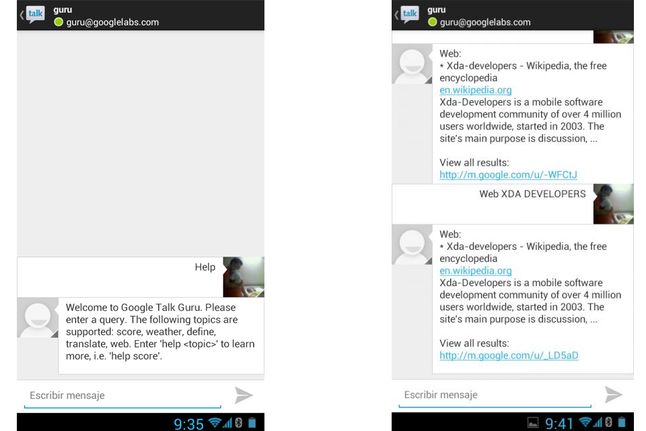Open the m.google.com/u/-WFCtJ link

(x=508, y=175)
